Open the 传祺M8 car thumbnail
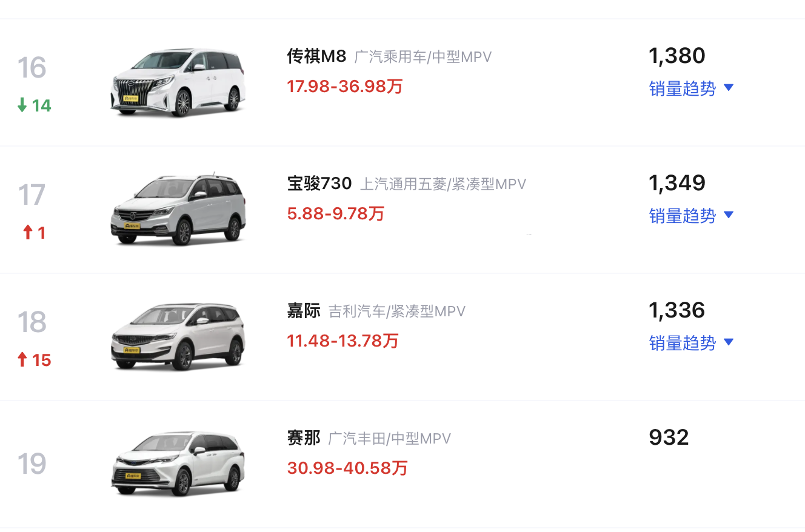The image size is (805, 532). pos(178,82)
